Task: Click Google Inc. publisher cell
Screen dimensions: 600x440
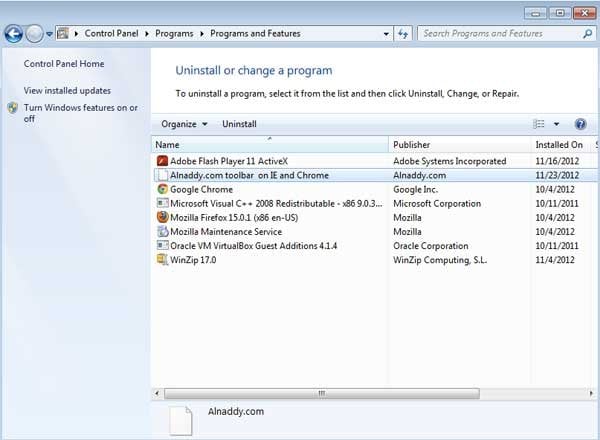Action: (415, 189)
